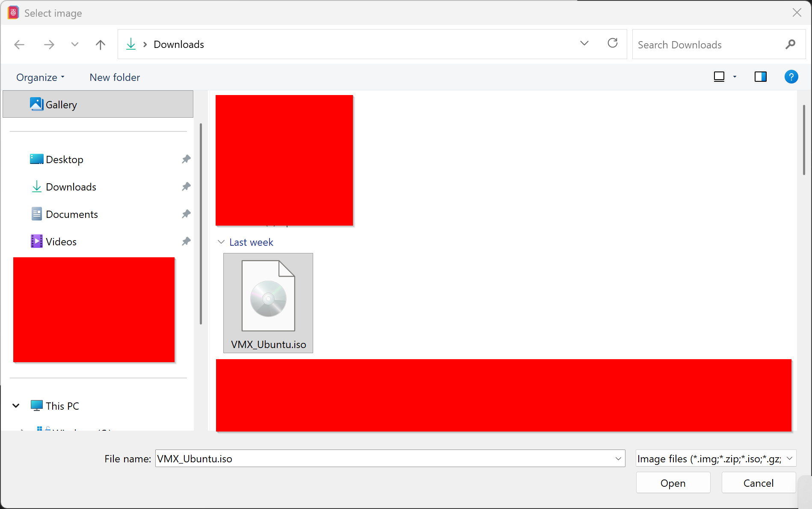Refresh the Downloads folder view
This screenshot has height=509, width=812.
613,43
